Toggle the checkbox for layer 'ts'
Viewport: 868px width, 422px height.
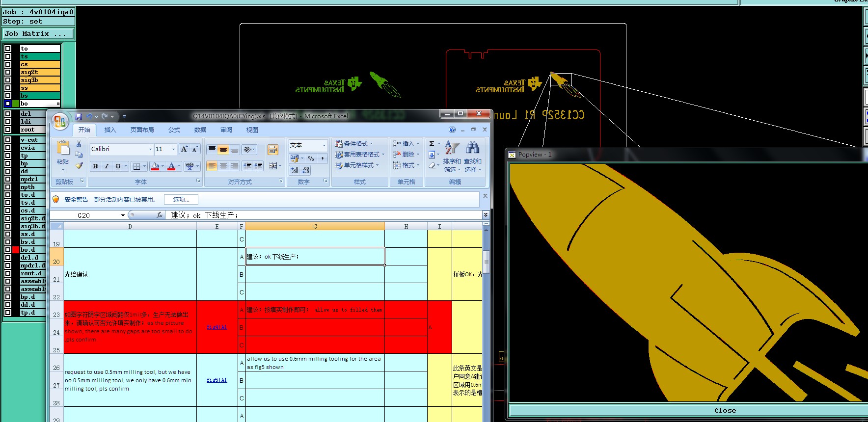[x=8, y=56]
